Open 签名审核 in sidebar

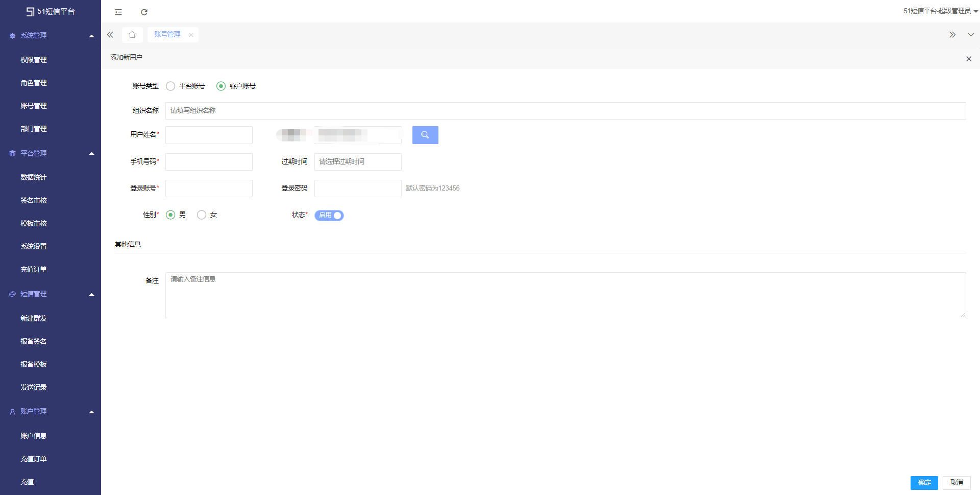tap(34, 200)
